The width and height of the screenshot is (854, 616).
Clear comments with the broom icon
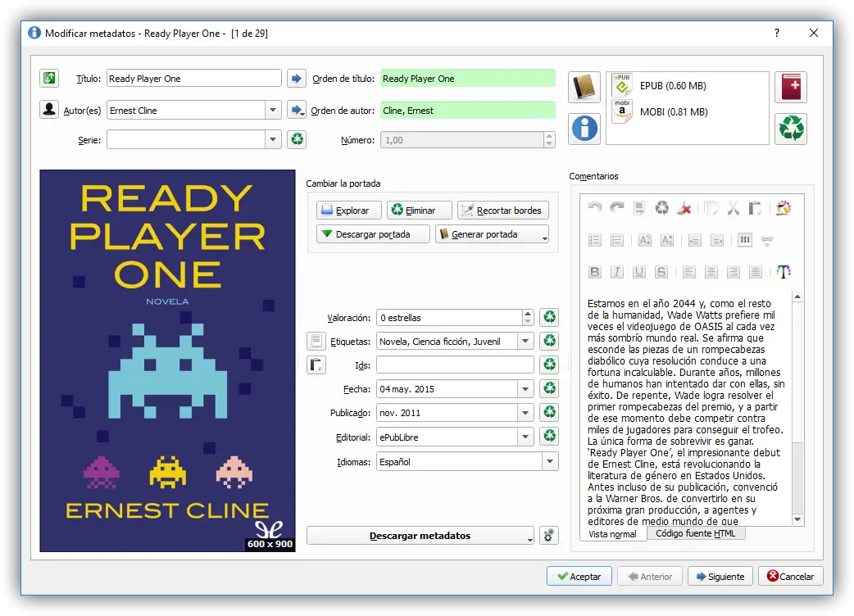(684, 208)
